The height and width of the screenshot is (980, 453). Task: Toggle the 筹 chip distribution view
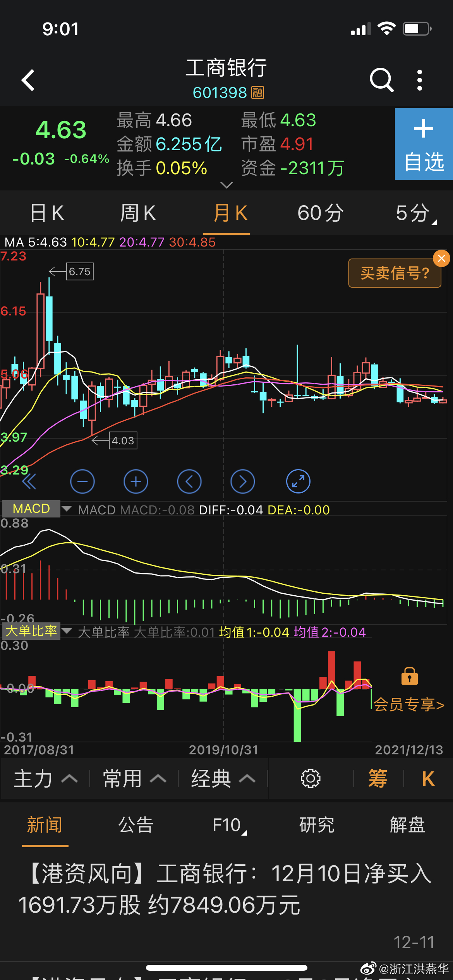tap(378, 779)
